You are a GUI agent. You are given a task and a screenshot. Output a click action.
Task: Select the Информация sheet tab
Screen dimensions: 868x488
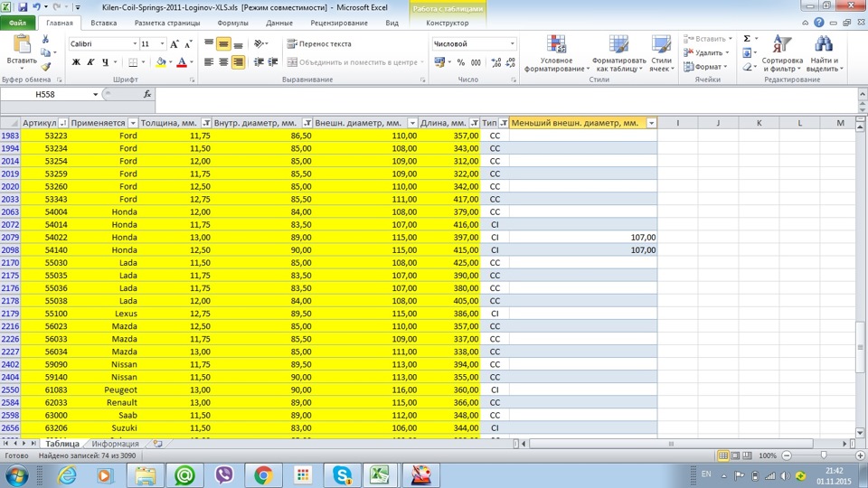point(115,444)
